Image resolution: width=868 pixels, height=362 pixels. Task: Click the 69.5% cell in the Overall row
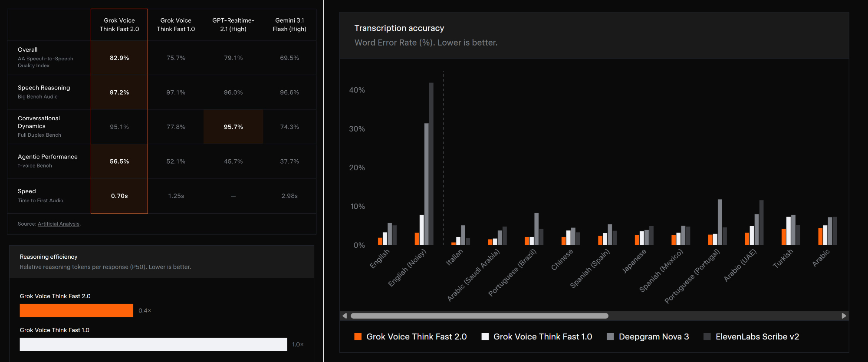(289, 58)
